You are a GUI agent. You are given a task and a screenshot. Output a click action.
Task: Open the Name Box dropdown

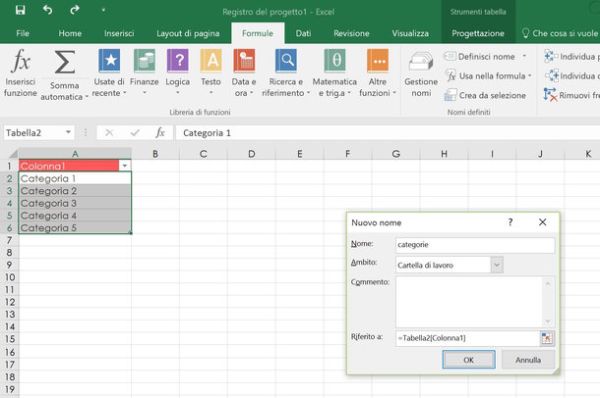tap(68, 132)
